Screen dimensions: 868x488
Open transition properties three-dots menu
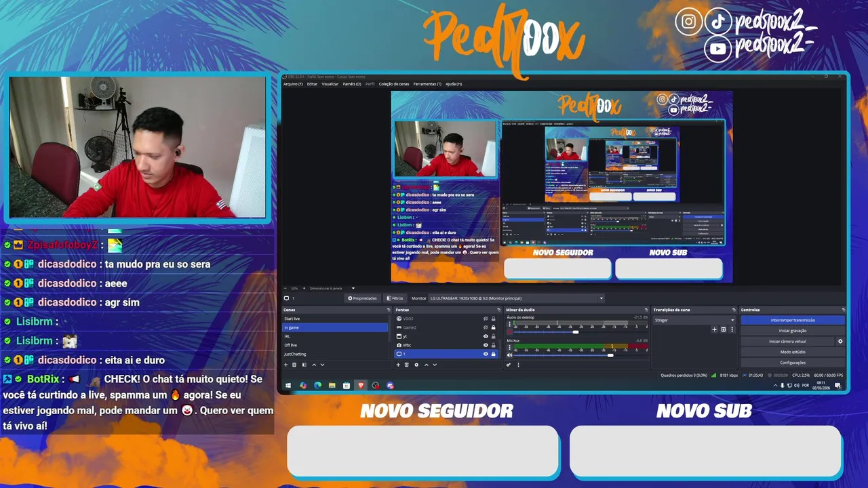732,329
